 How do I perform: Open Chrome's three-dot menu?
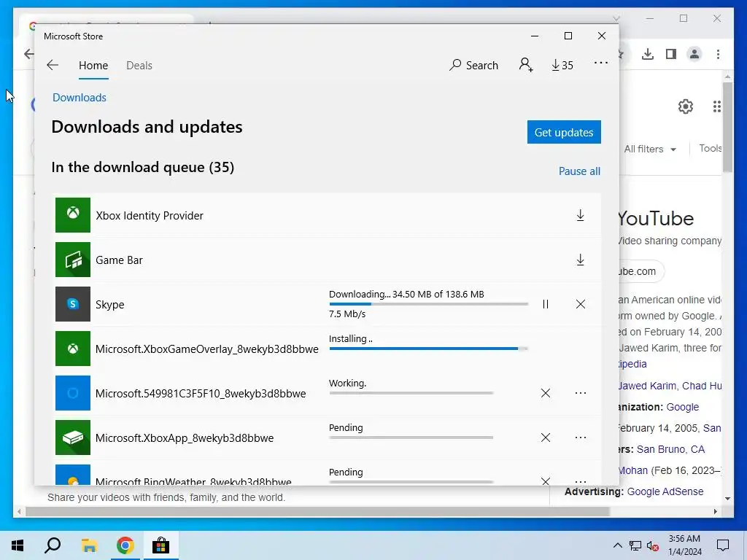[718, 54]
